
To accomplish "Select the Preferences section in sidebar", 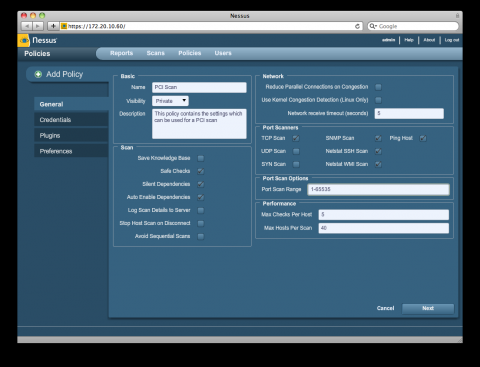I will [x=71, y=151].
